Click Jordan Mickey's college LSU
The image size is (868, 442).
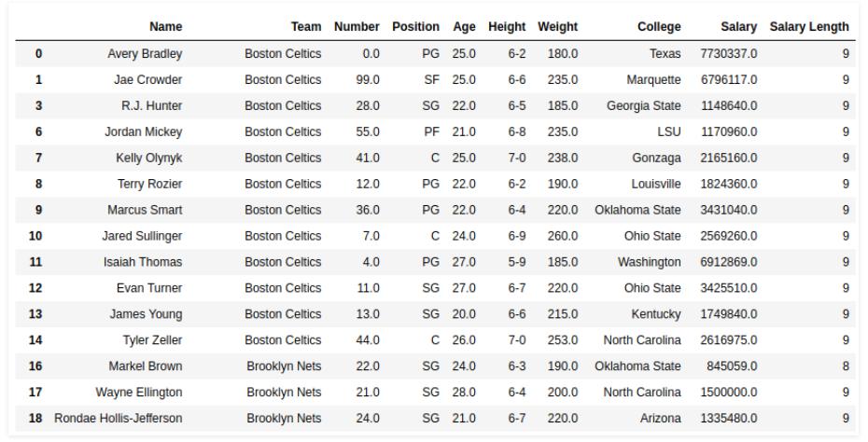tap(668, 132)
